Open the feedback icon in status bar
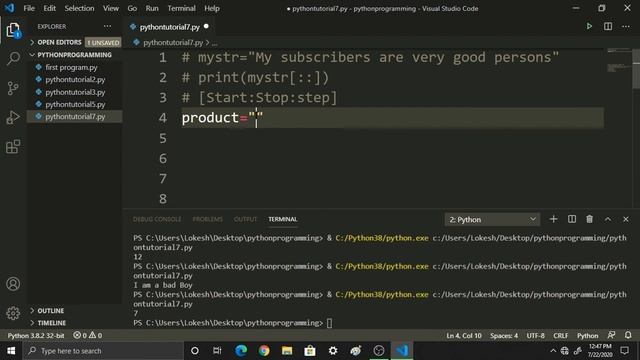Screen dimensions: 640x360 (x=611, y=335)
